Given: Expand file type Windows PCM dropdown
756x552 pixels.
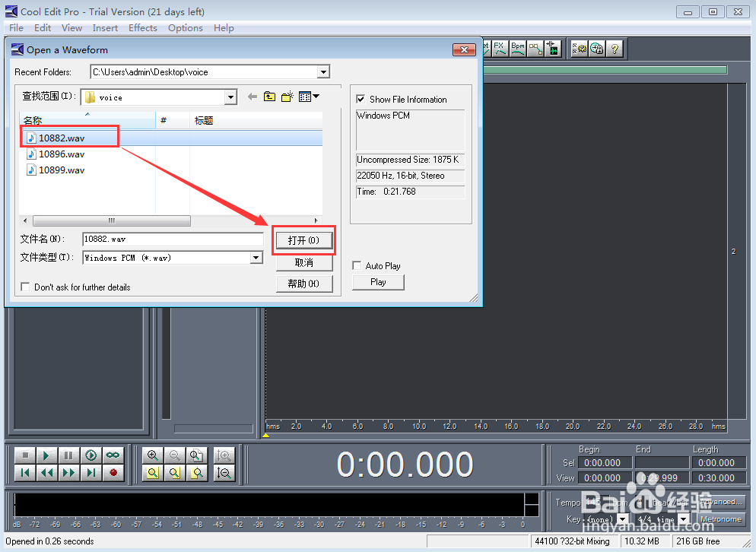Looking at the screenshot, I should click(256, 258).
